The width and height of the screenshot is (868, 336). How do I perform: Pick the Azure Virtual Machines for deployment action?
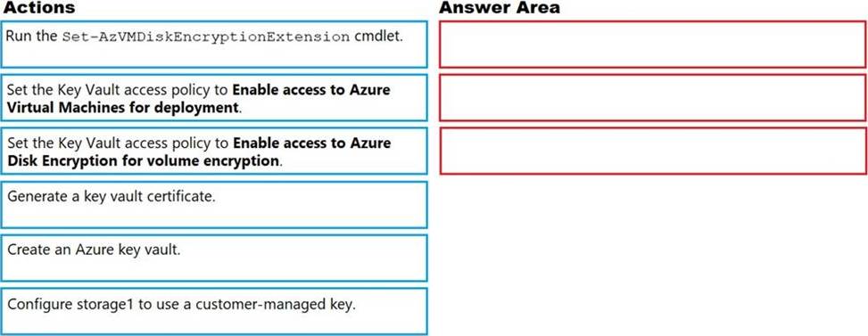(x=214, y=97)
